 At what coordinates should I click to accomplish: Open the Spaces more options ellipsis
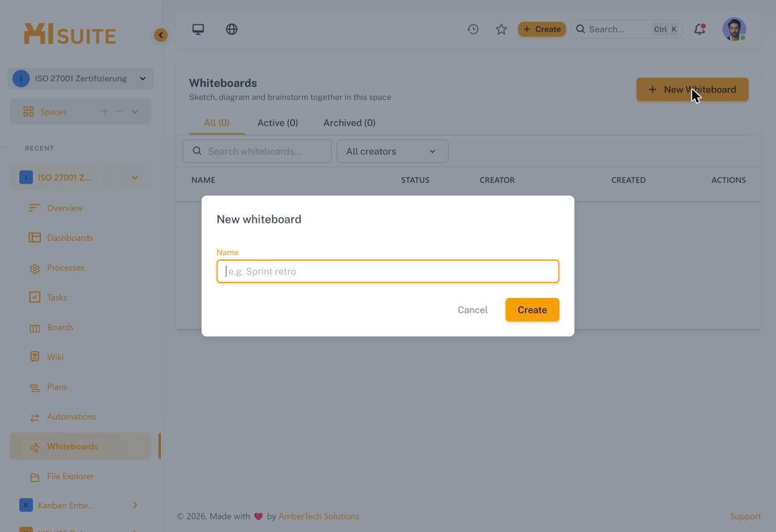119,111
